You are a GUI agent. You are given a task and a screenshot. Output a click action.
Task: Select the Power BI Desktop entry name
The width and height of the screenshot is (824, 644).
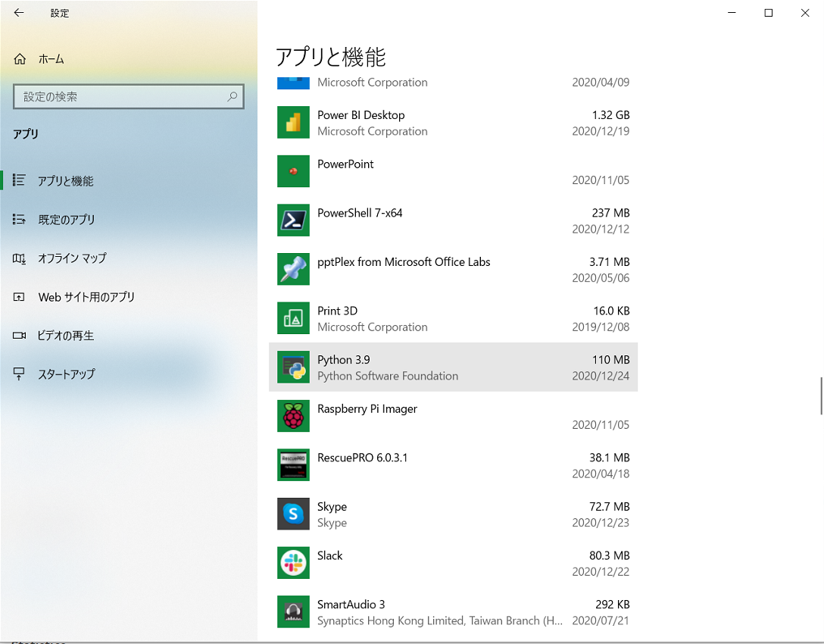(361, 115)
